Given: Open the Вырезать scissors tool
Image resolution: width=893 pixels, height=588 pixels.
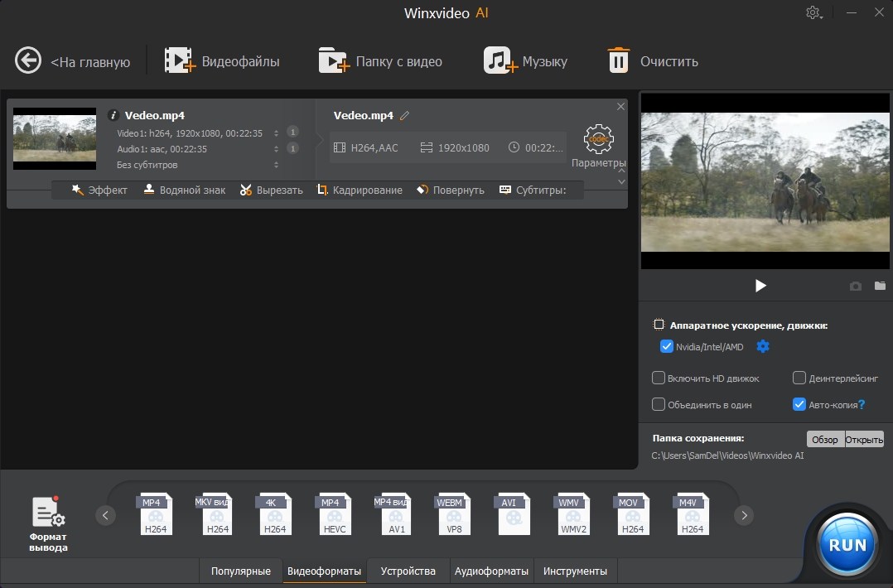Looking at the screenshot, I should point(245,190).
